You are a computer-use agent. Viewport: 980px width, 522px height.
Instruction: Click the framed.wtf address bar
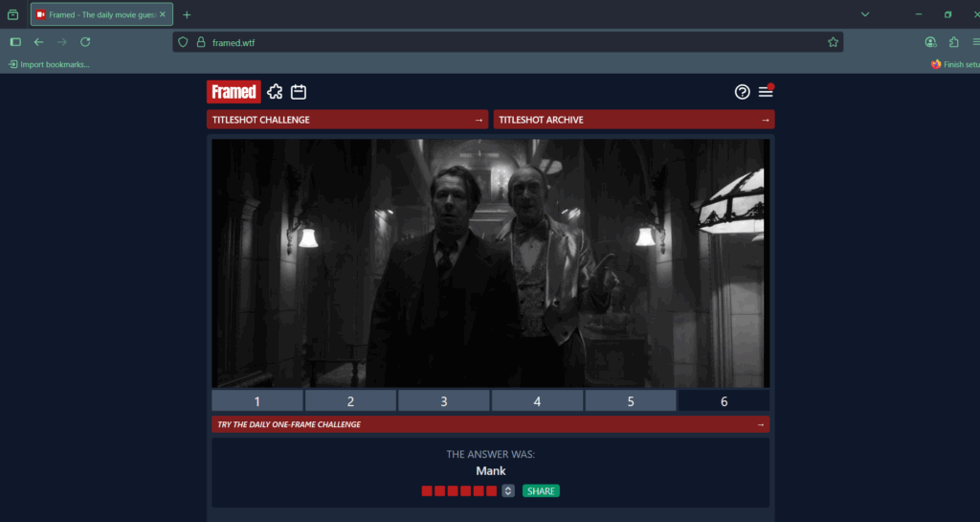coord(507,42)
